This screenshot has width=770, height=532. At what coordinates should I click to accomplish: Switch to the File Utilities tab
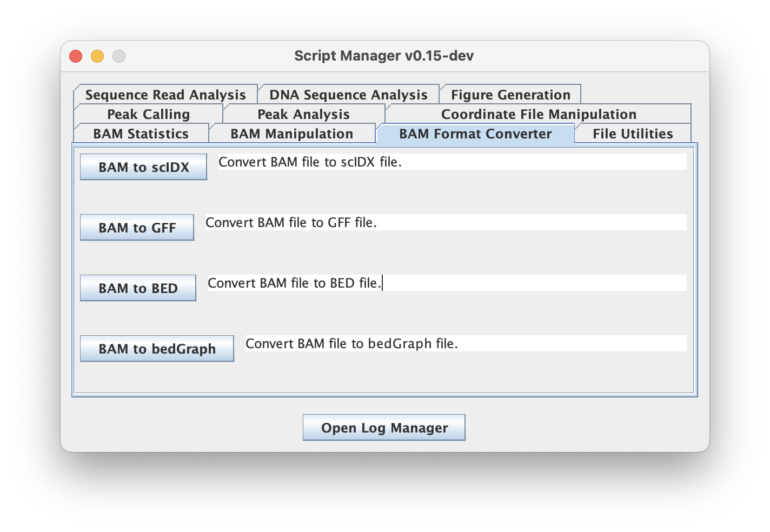tap(633, 134)
